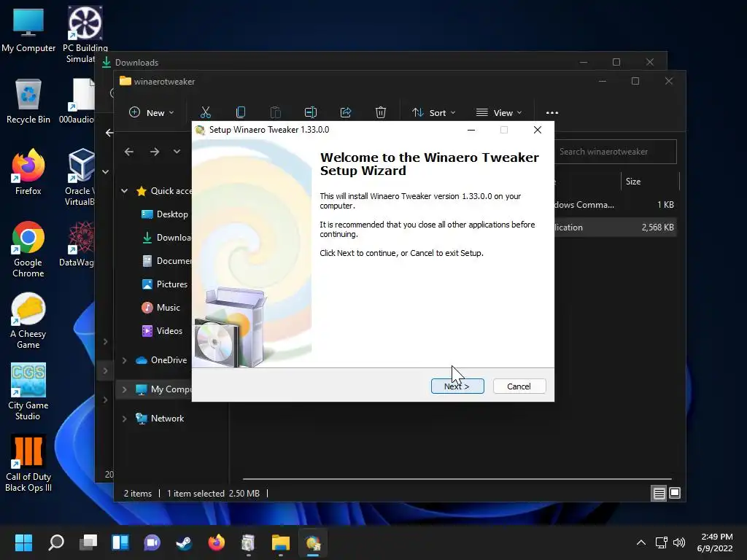Select the 2,568 KB application file row
Screen dimensions: 747x560
616,227
